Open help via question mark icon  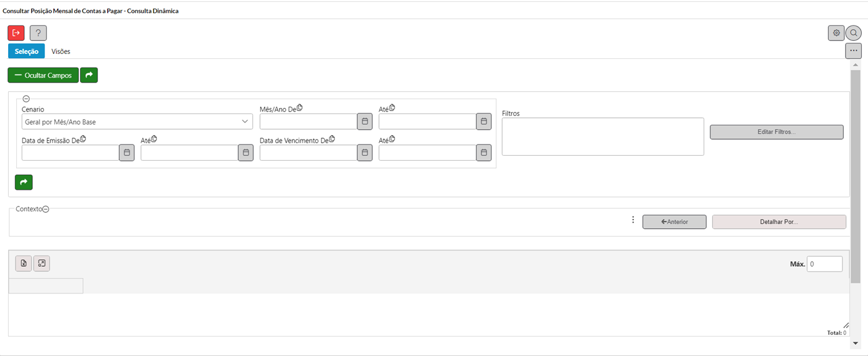coord(38,33)
